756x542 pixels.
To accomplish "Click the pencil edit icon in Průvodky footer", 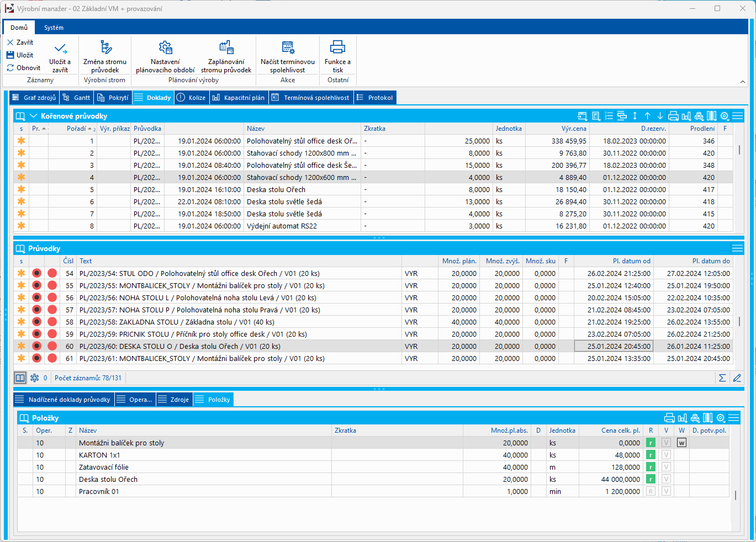I will tap(737, 378).
